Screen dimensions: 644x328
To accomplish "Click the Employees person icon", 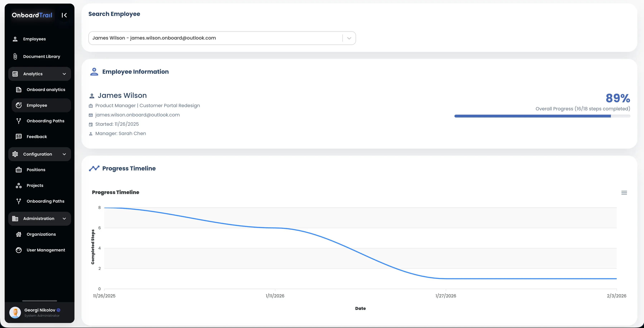I will pos(15,39).
